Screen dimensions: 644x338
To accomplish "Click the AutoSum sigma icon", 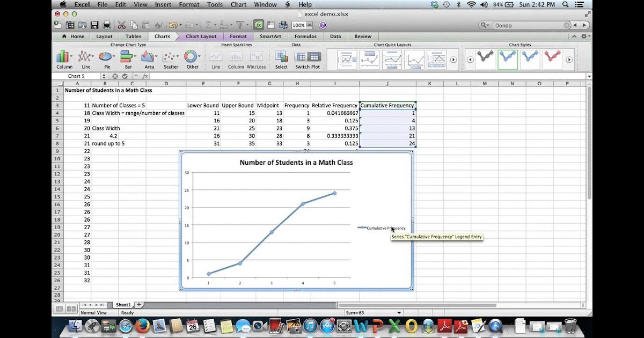I will pyautogui.click(x=207, y=25).
